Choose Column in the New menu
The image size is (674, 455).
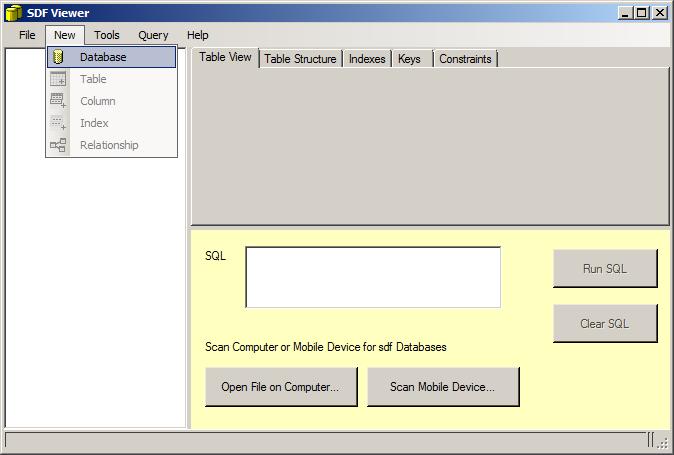point(111,101)
